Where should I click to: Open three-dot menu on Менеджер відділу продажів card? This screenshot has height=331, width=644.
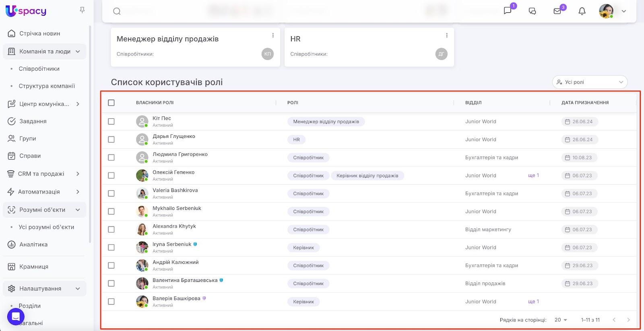273,35
